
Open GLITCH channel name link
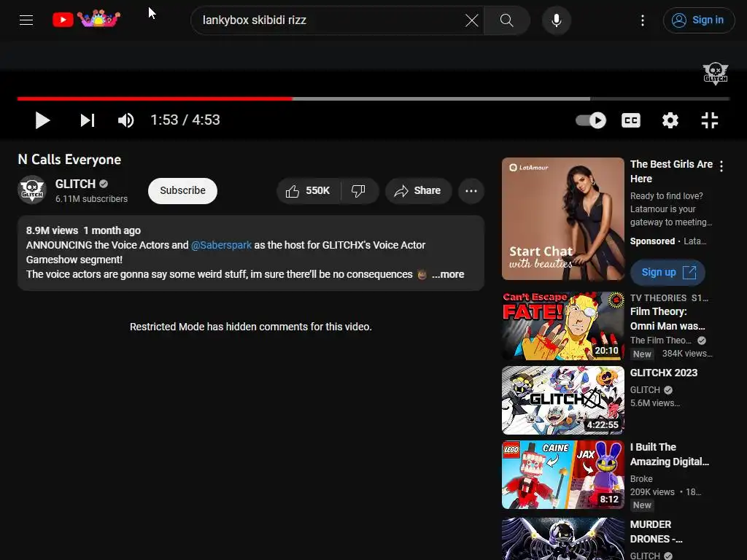75,184
